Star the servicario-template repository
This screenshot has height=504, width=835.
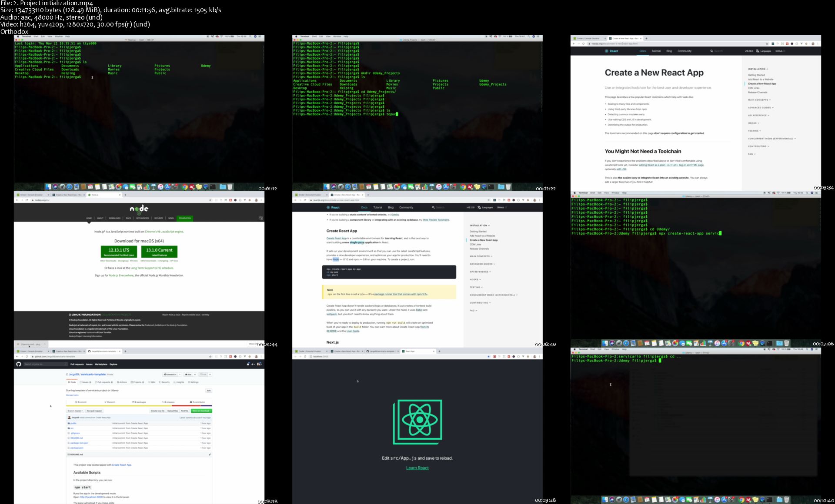click(x=188, y=374)
